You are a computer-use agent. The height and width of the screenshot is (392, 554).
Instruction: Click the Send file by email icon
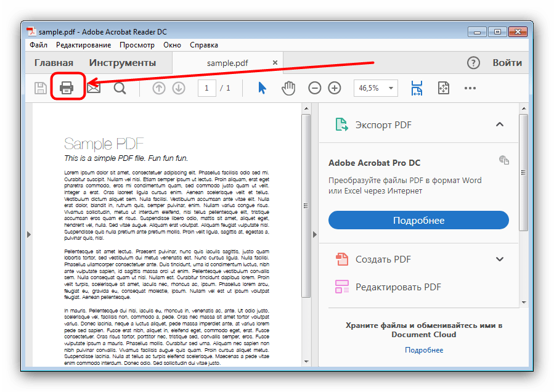[x=93, y=88]
